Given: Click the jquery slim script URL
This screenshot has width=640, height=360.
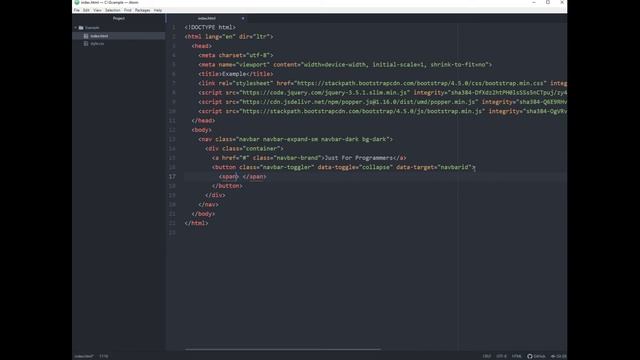Looking at the screenshot, I should coord(324,93).
